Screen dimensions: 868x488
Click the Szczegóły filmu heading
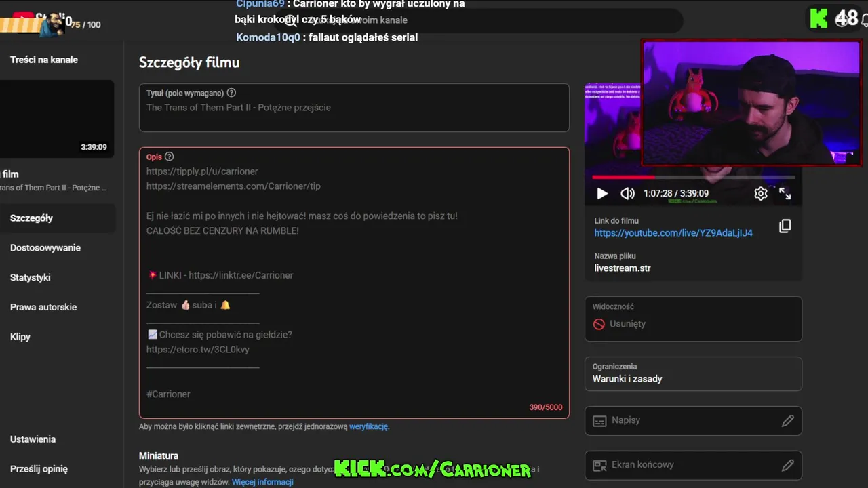click(x=189, y=62)
